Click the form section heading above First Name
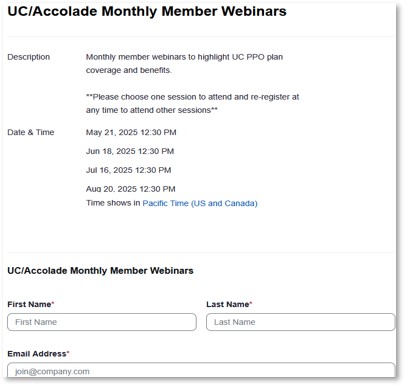This screenshot has width=405, height=386. tap(100, 271)
